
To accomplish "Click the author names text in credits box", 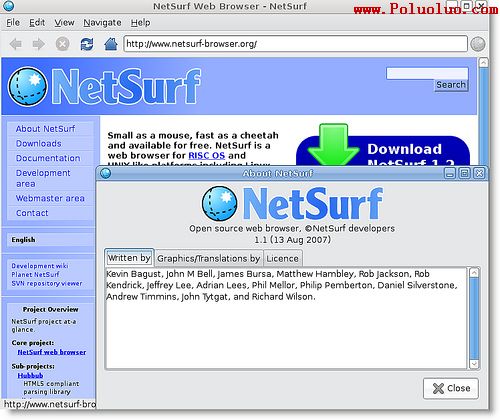I will [282, 285].
